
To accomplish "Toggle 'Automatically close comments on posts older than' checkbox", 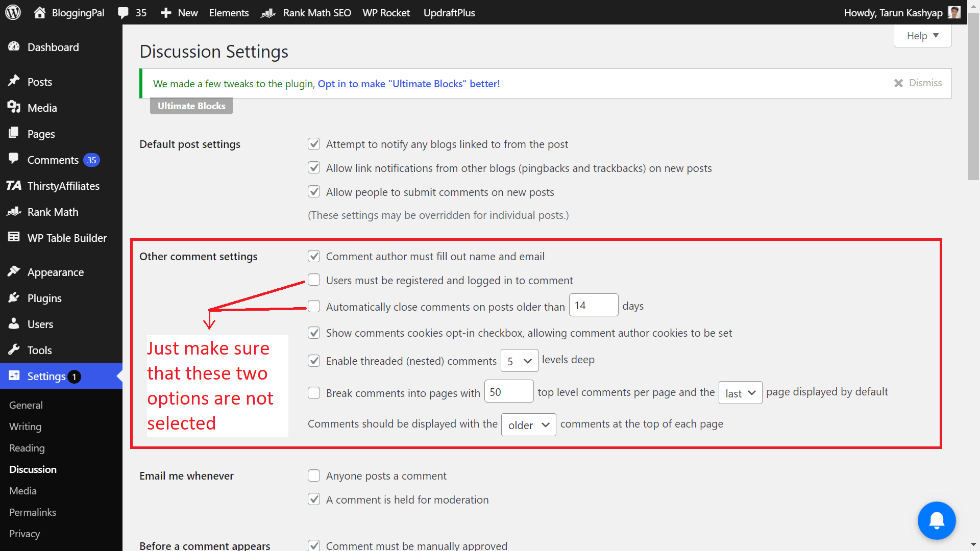I will [x=314, y=306].
